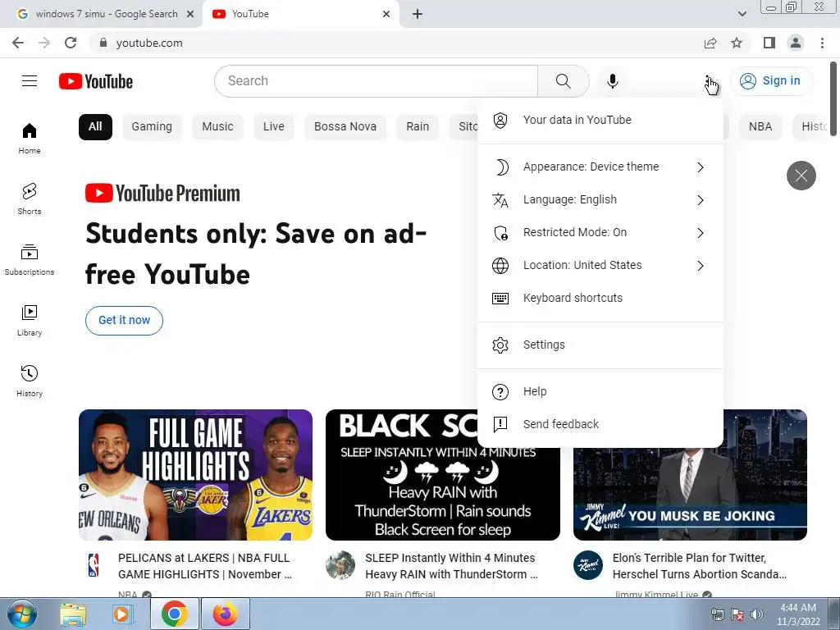Open Windows Explorer from the taskbar
This screenshot has height=630, width=840.
pyautogui.click(x=73, y=614)
